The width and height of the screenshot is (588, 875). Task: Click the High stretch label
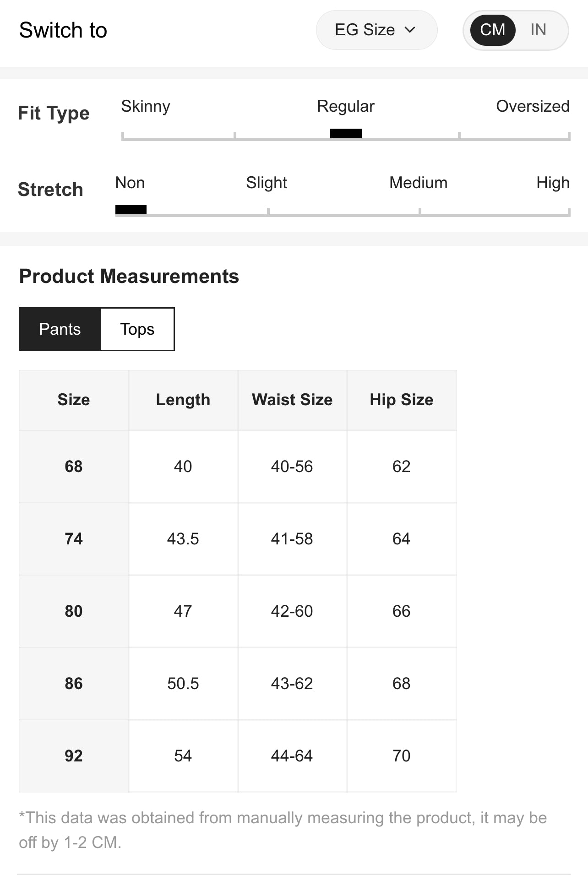coord(553,183)
